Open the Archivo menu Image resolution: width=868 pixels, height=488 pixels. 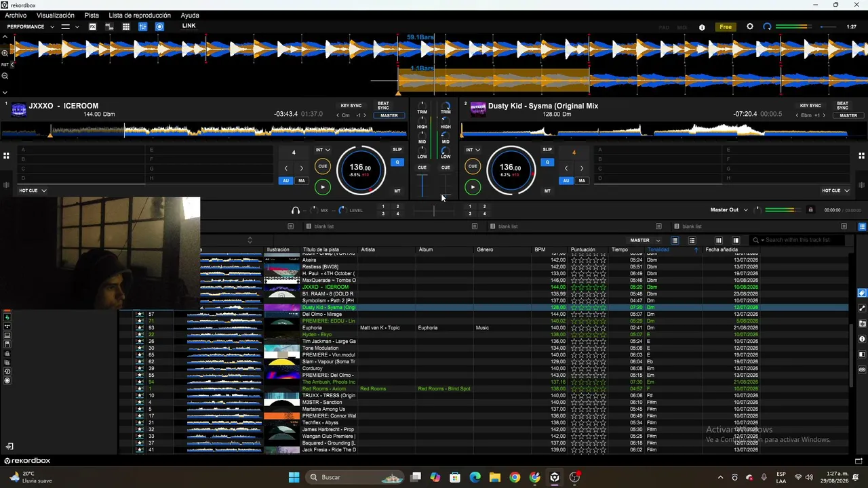tap(16, 15)
